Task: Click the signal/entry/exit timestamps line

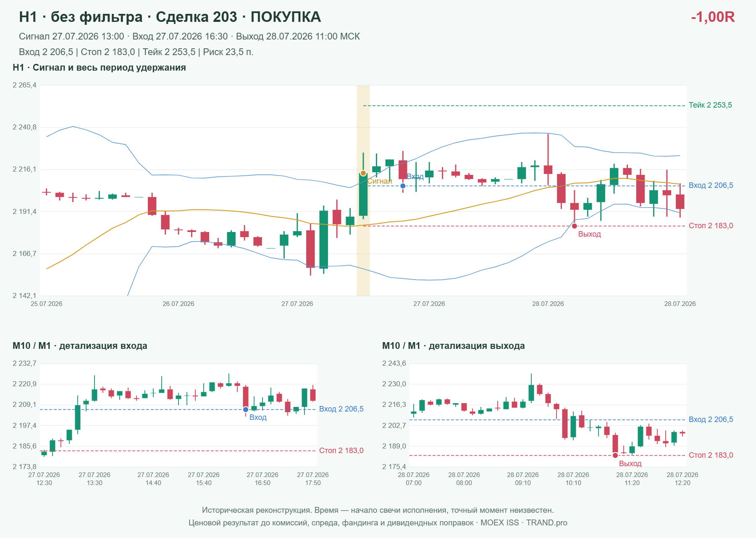Action: click(x=189, y=37)
